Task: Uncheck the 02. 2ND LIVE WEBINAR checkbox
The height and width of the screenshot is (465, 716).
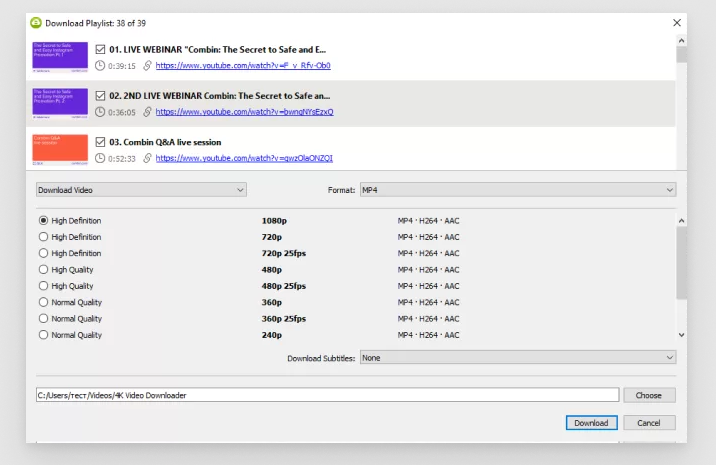Action: [100, 95]
